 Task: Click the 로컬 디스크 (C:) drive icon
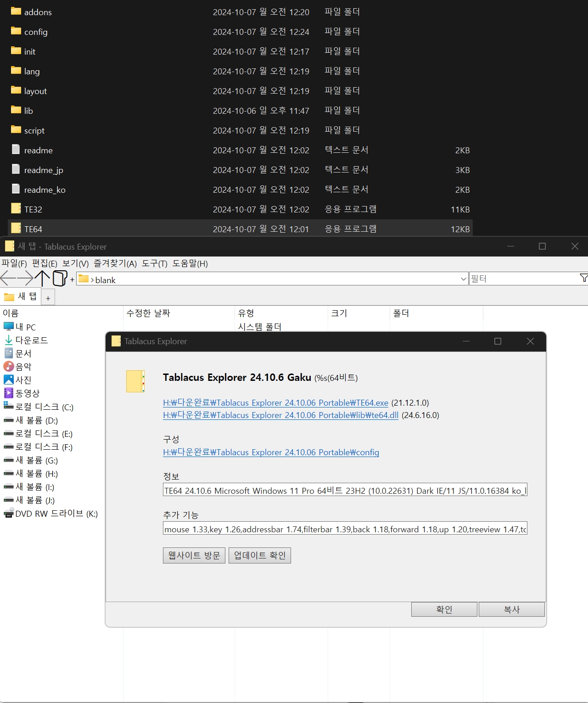9,406
